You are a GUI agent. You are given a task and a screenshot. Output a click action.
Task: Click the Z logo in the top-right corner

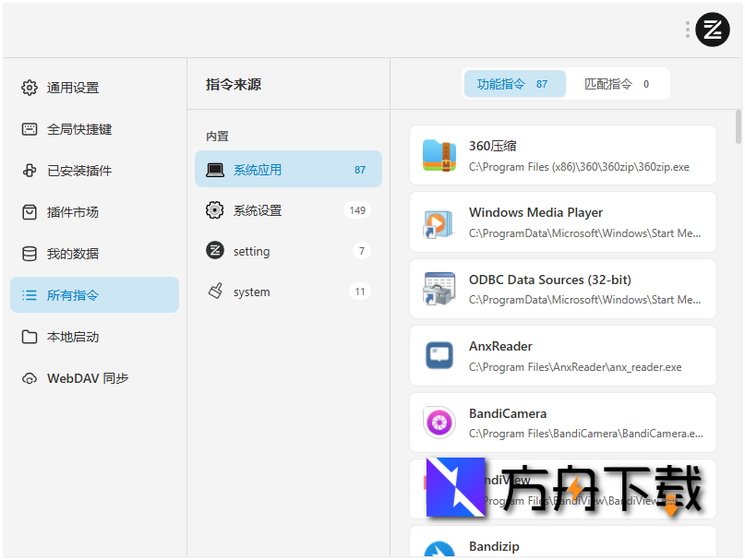tap(712, 29)
